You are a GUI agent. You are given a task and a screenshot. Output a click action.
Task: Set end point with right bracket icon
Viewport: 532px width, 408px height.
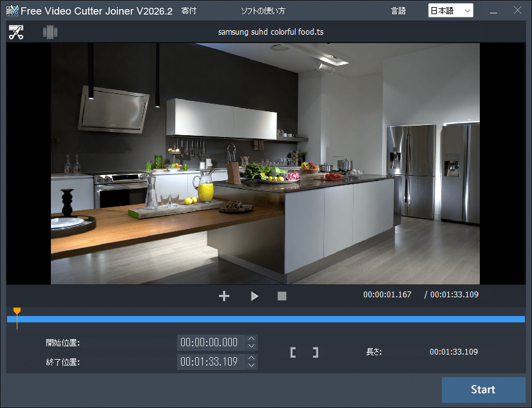(x=316, y=353)
